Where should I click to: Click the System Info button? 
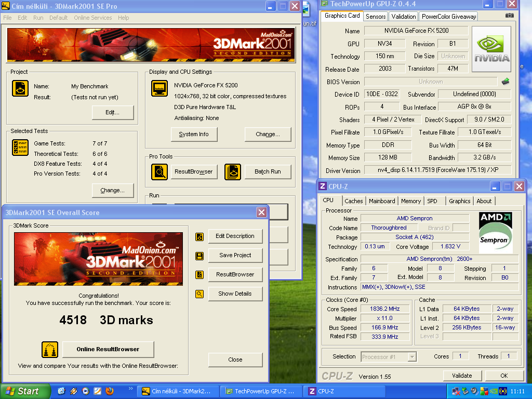coord(194,135)
